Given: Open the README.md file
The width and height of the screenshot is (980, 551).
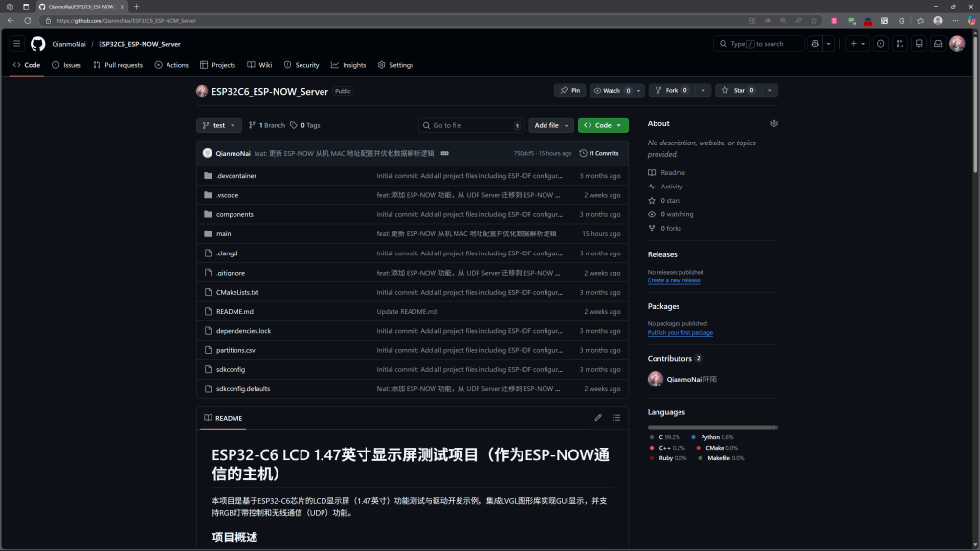Looking at the screenshot, I should pyautogui.click(x=235, y=311).
